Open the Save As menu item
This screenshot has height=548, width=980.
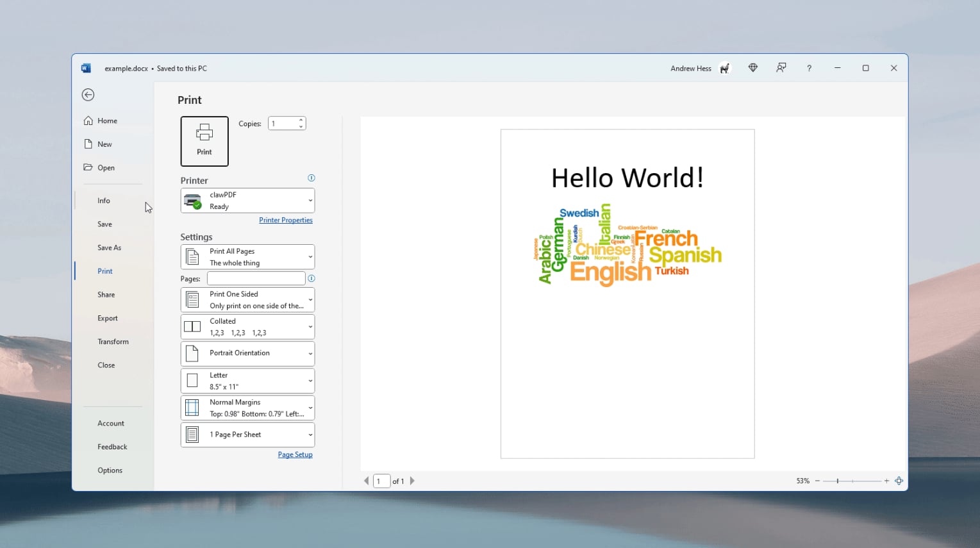click(109, 248)
